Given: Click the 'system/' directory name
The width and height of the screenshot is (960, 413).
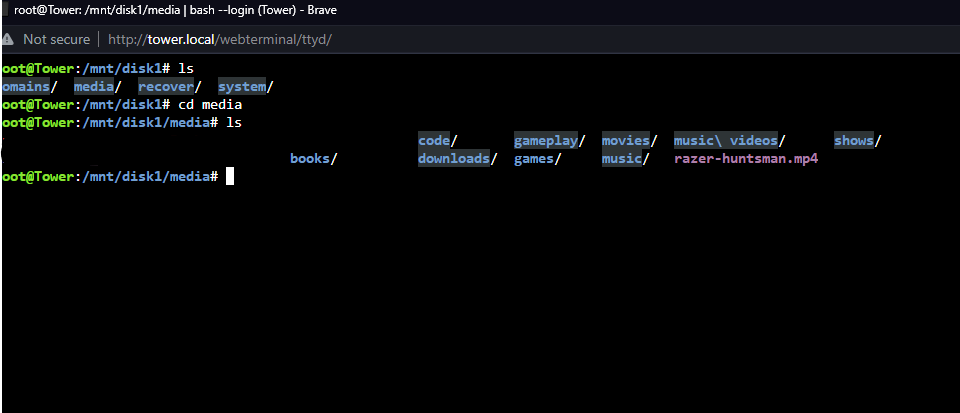Looking at the screenshot, I should 246,87.
